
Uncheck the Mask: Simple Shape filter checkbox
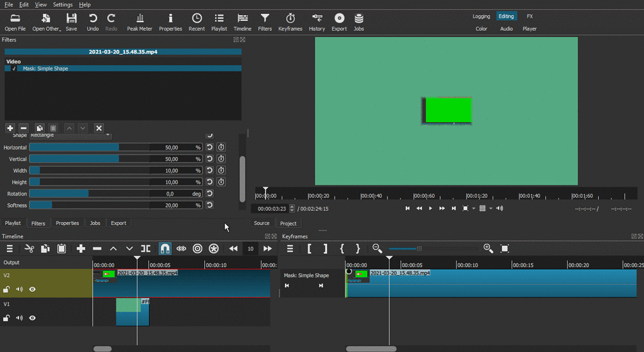point(14,69)
